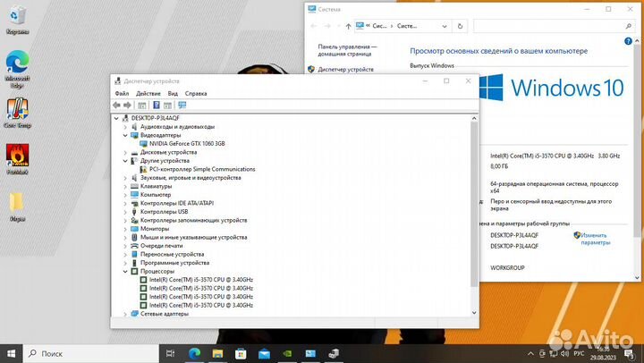
Task: Click the scroll down arrow in Device Manager
Action: coord(474,313)
